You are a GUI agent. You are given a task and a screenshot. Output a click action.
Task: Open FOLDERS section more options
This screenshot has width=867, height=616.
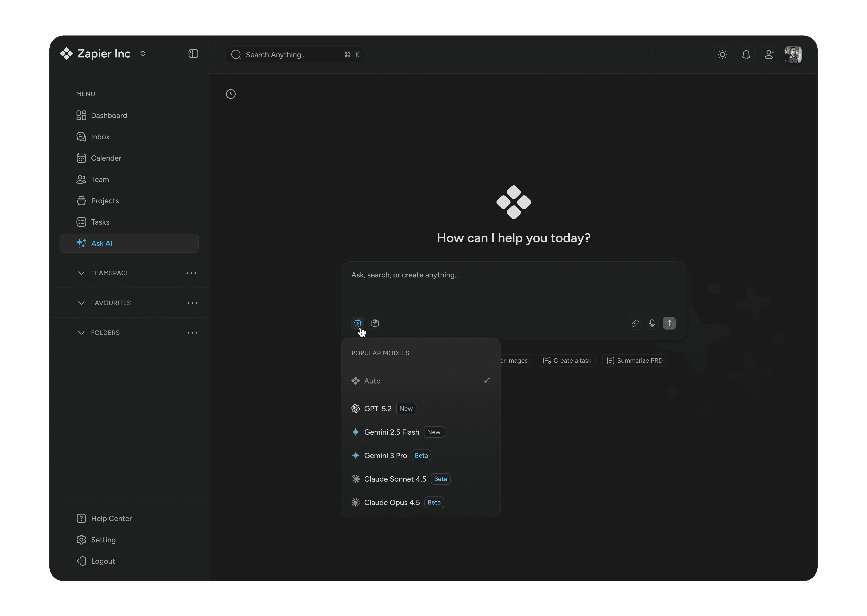click(192, 333)
